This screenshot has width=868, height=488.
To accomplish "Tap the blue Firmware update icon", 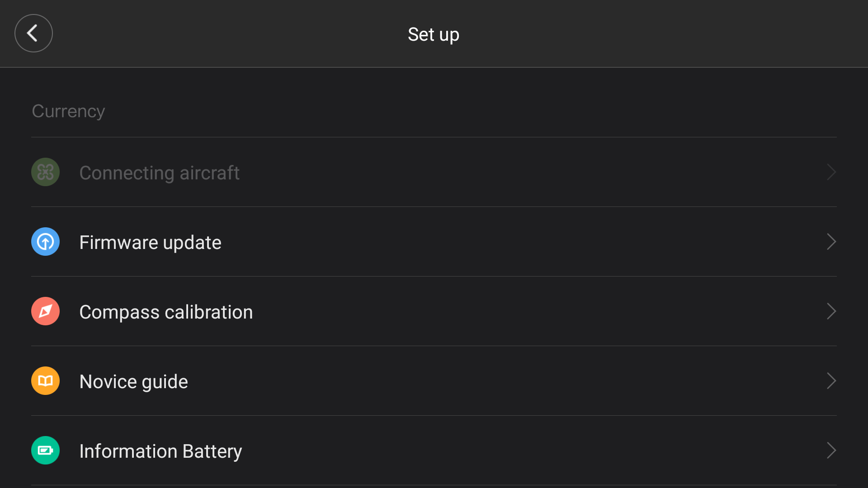I will [x=45, y=242].
